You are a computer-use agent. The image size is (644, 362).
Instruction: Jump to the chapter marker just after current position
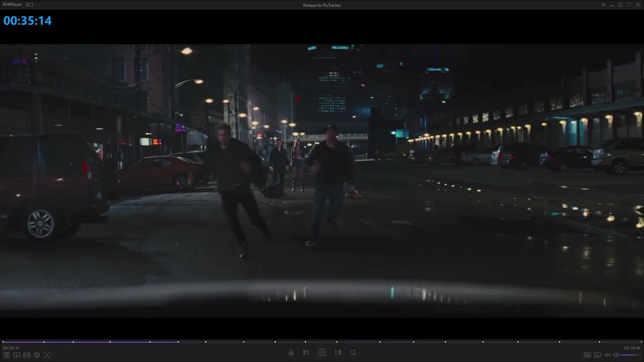(206, 342)
